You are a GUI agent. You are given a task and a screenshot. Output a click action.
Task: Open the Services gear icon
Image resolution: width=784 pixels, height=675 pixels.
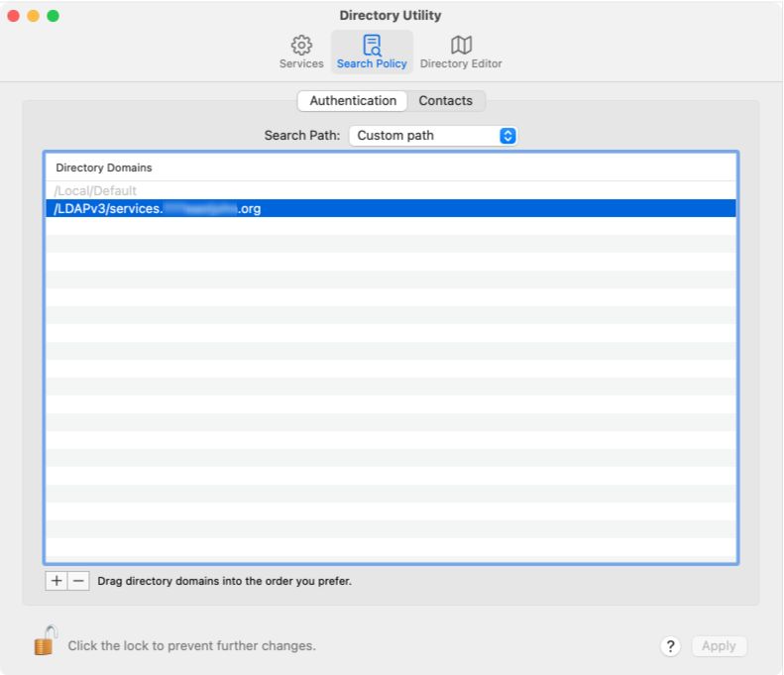point(301,46)
